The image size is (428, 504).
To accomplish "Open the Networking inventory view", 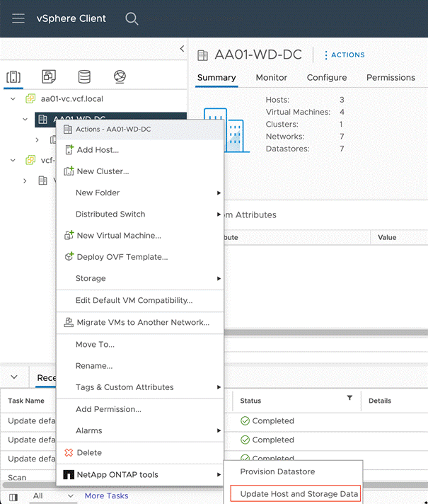I will (120, 76).
